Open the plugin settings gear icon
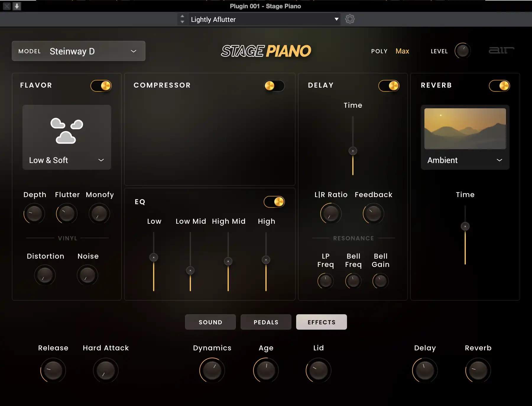Image resolution: width=532 pixels, height=406 pixels. pos(350,19)
